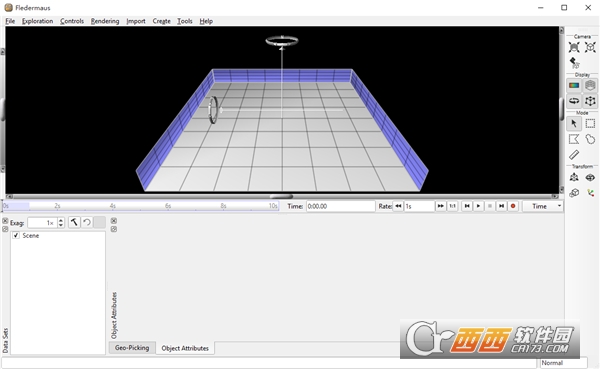Image resolution: width=600 pixels, height=369 pixels.
Task: Close the Data Sets panel
Action: click(5, 221)
